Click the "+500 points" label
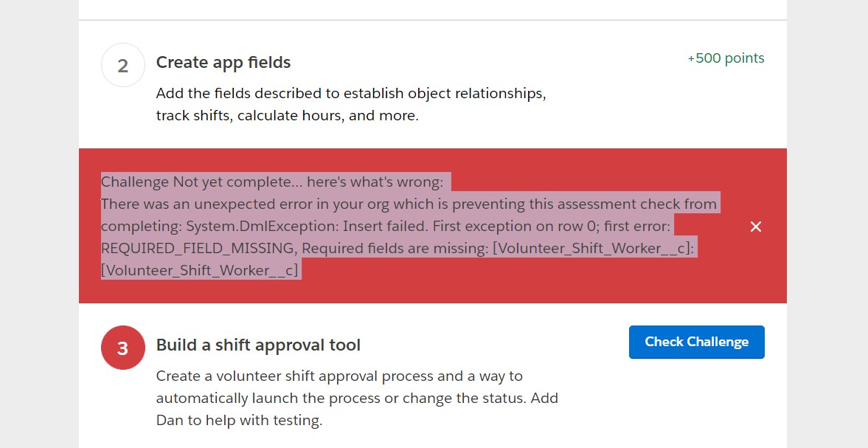The height and width of the screenshot is (448, 868). (x=726, y=58)
